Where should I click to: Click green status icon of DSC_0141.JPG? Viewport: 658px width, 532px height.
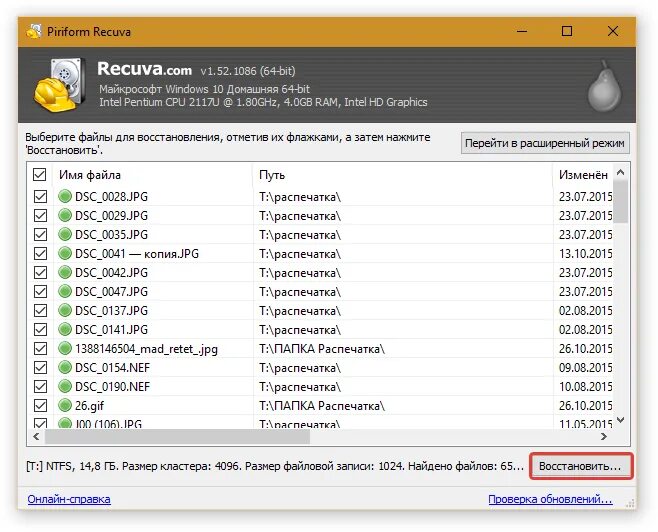coord(65,329)
